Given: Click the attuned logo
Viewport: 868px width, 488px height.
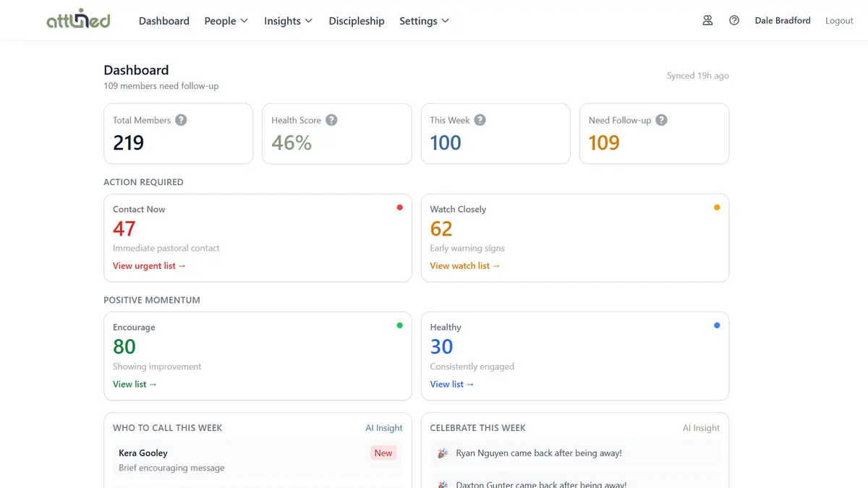Looking at the screenshot, I should tap(78, 20).
